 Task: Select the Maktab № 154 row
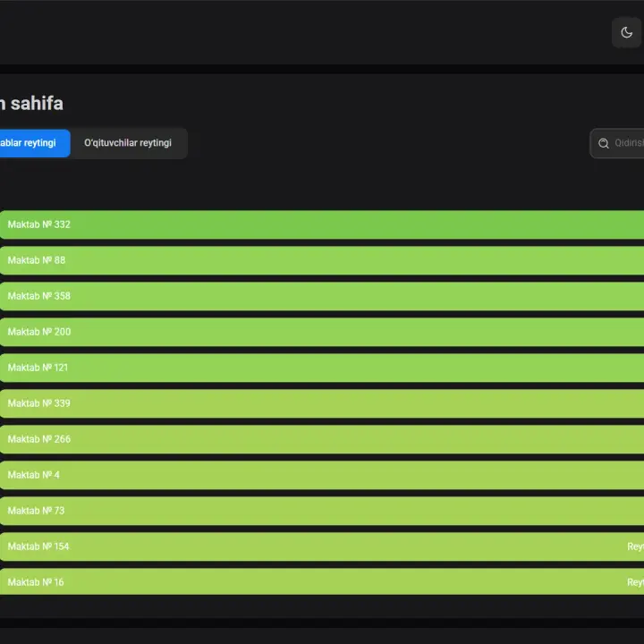[x=322, y=547]
